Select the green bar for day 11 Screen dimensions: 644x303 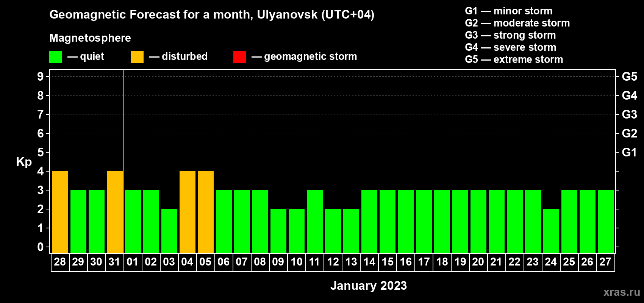coord(315,222)
